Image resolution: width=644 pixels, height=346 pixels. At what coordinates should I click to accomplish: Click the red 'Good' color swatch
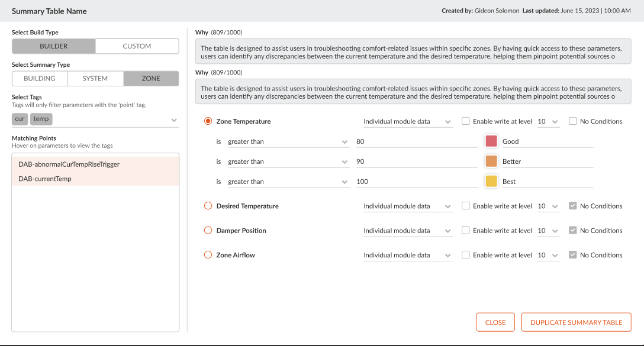click(x=491, y=141)
